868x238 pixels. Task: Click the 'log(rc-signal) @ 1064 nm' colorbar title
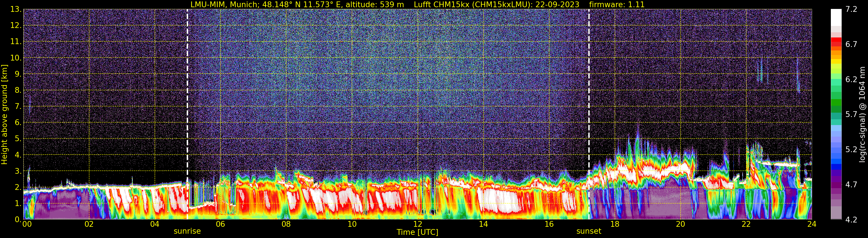(863, 114)
